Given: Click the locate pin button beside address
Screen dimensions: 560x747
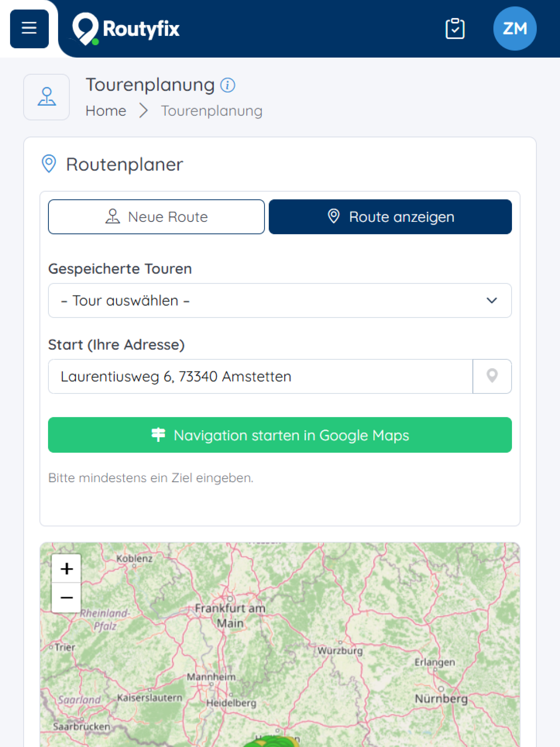Looking at the screenshot, I should tap(492, 376).
